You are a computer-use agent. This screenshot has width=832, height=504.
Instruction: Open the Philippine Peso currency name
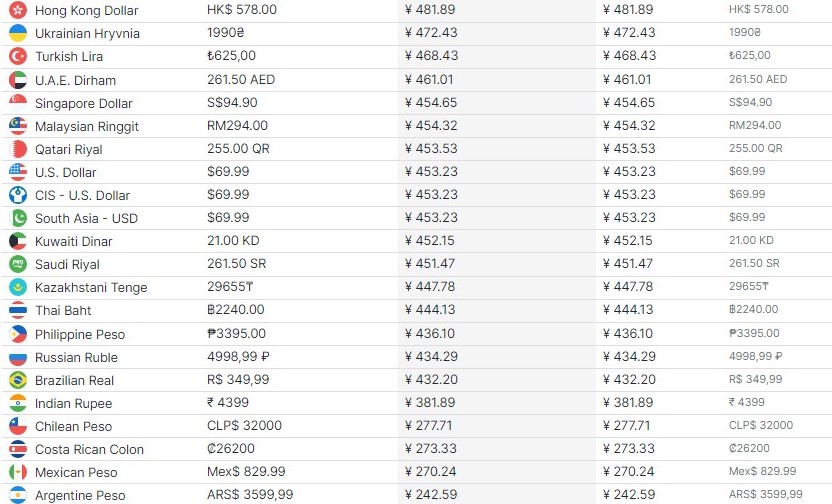[x=80, y=334]
